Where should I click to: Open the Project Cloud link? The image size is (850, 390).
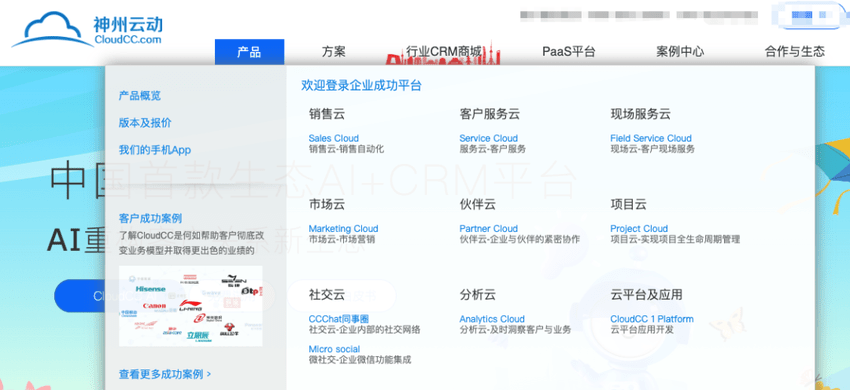[639, 229]
